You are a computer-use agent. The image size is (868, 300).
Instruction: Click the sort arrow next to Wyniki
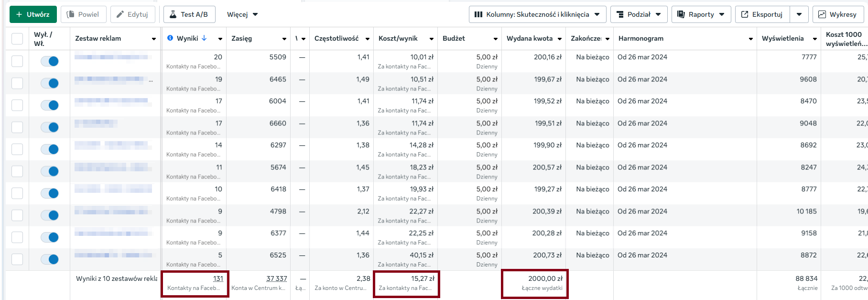[x=204, y=38]
